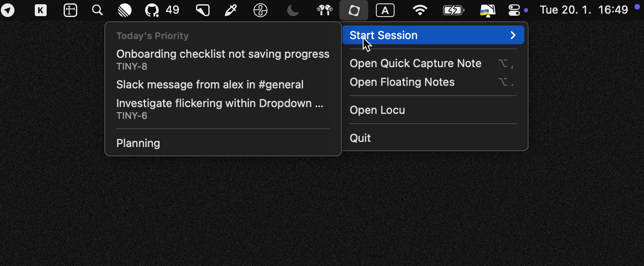Click the Linear menu bar icon
644x266 pixels.
point(124,10)
